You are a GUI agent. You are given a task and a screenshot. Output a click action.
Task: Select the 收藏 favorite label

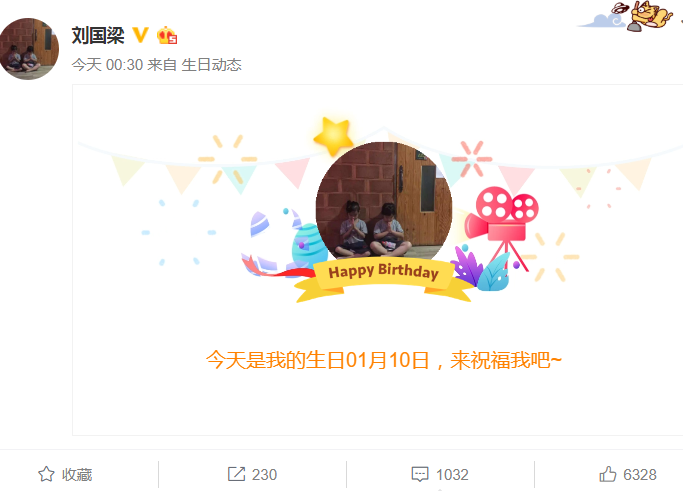[x=77, y=474]
